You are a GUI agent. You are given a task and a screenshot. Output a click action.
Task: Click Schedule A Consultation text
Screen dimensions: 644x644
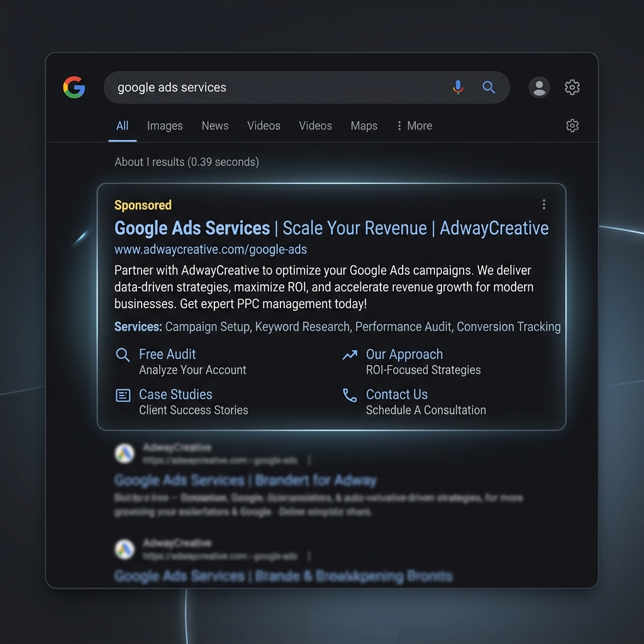(x=426, y=410)
